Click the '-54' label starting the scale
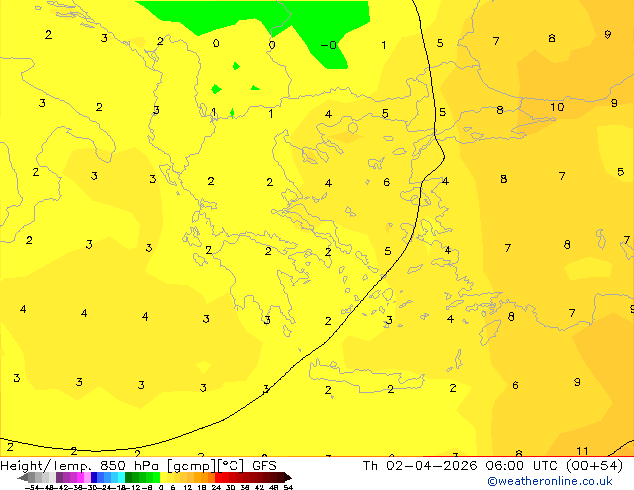The height and width of the screenshot is (490, 634). point(32,487)
